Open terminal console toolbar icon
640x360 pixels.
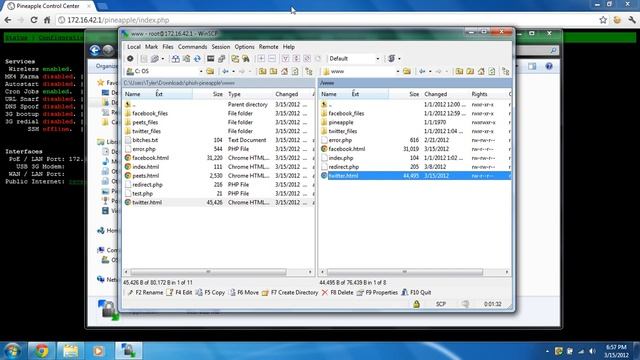point(211,59)
